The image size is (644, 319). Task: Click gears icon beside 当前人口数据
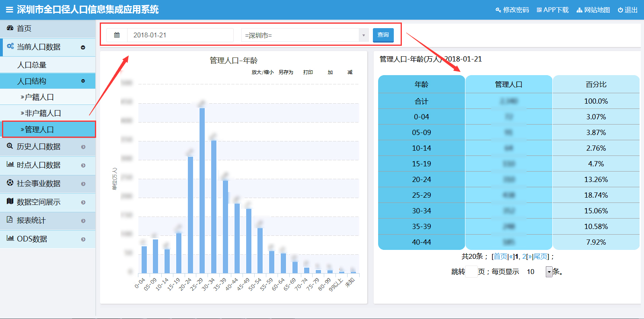pyautogui.click(x=10, y=47)
